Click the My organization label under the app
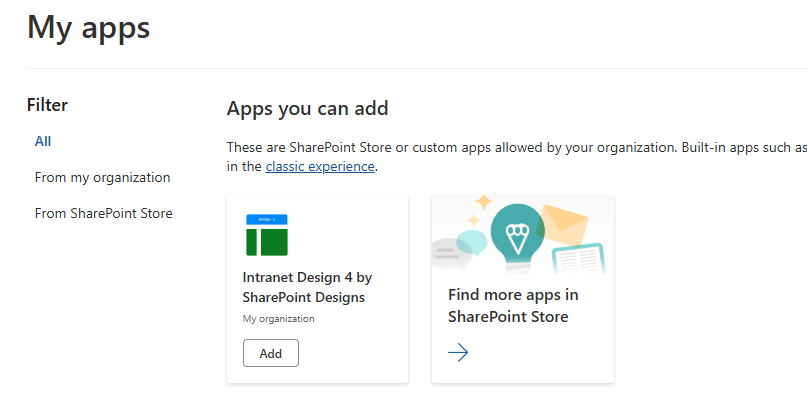Viewport: 807px width, 415px height. [278, 319]
